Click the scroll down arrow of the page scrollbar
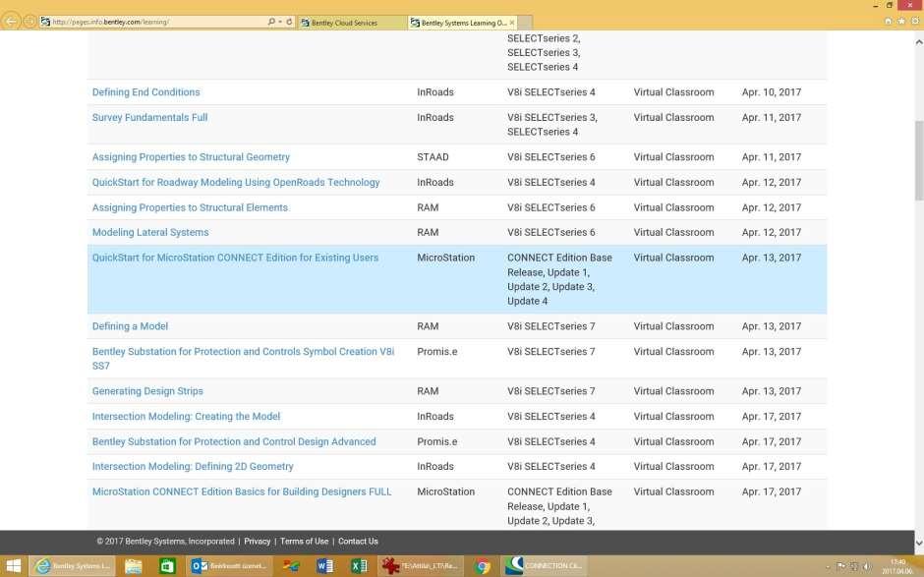Image resolution: width=924 pixels, height=577 pixels. tap(919, 543)
